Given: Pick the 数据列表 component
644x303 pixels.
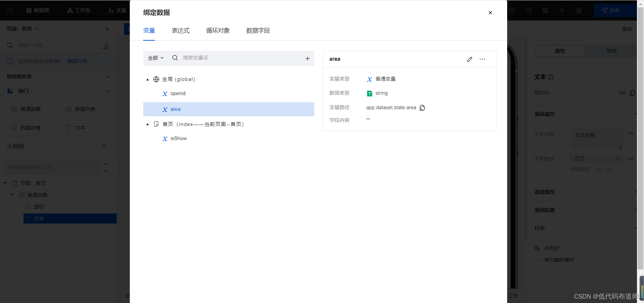Looking at the screenshot, I should tap(86, 109).
